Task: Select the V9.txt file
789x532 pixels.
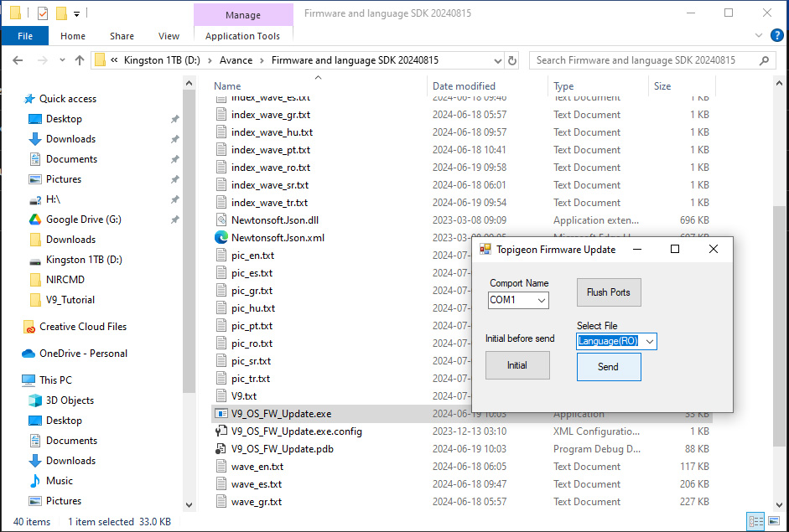Action: pos(244,396)
